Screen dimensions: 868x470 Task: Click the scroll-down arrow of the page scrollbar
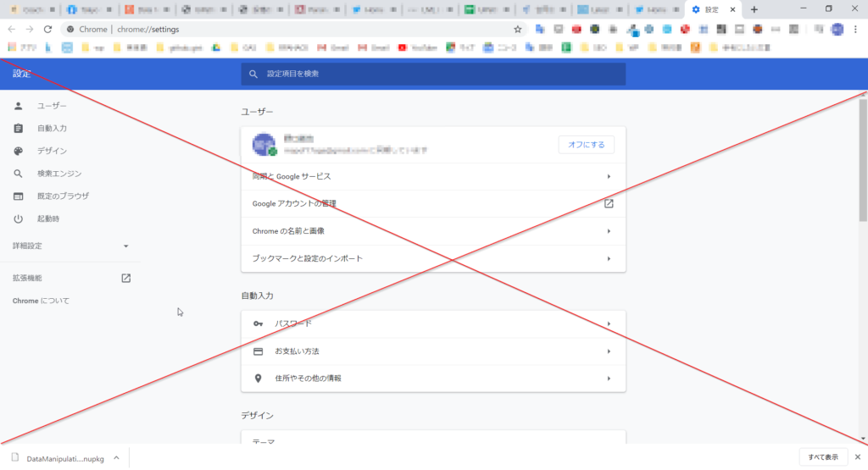863,439
